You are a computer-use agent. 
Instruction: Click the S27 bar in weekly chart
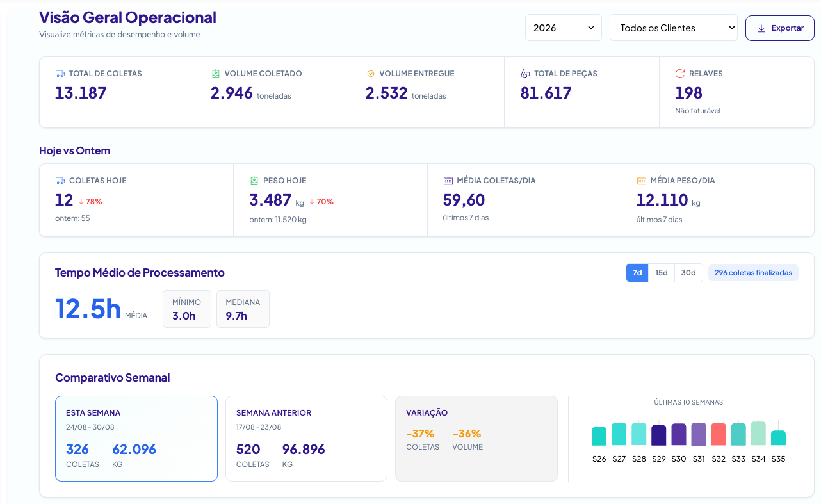[619, 434]
